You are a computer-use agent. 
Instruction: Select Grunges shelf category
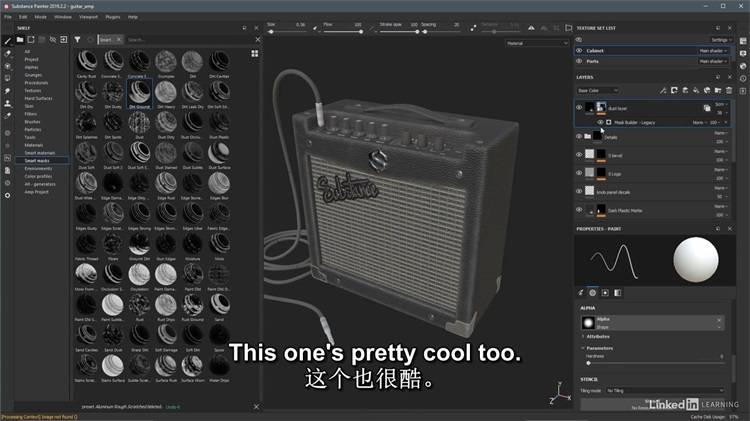coord(33,75)
